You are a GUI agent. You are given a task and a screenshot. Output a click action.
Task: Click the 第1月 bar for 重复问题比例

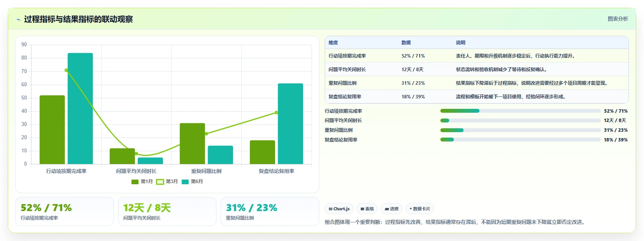[x=192, y=143]
